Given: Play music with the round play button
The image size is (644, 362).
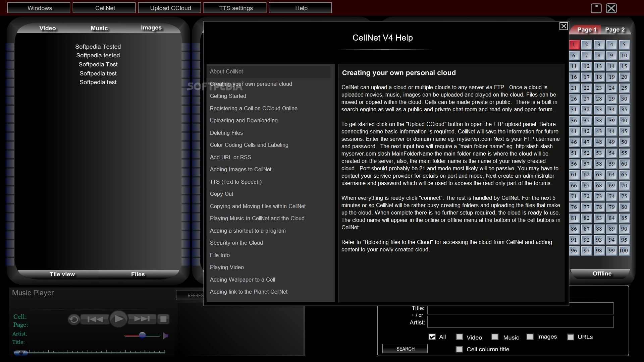Looking at the screenshot, I should [118, 319].
